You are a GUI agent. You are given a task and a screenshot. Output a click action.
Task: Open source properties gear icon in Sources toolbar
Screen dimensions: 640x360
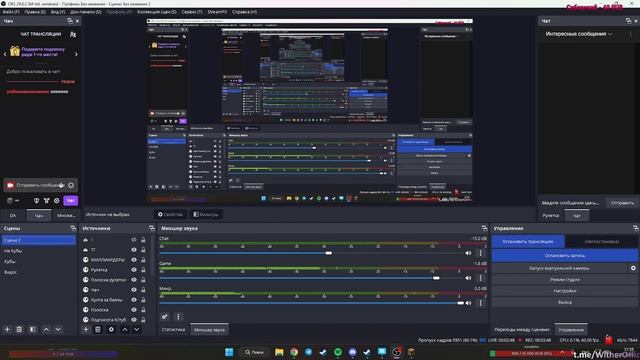point(111,329)
